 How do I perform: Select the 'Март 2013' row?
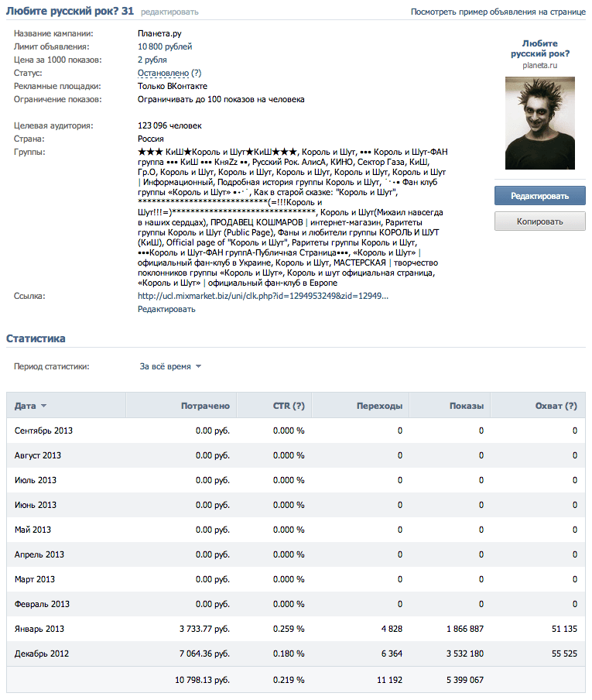tap(296, 579)
